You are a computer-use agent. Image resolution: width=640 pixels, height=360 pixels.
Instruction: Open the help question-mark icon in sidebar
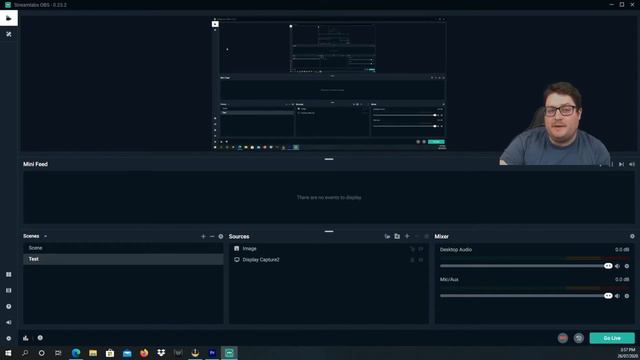9,307
